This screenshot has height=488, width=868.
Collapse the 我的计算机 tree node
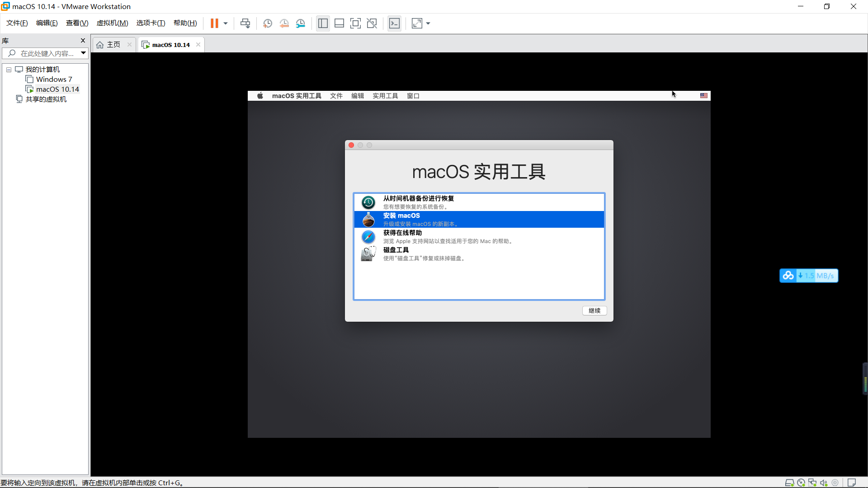pyautogui.click(x=9, y=70)
